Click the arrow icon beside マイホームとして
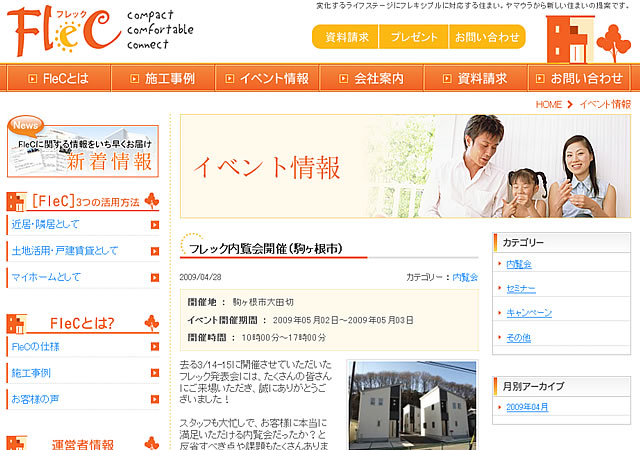This screenshot has height=450, width=640. (x=155, y=278)
